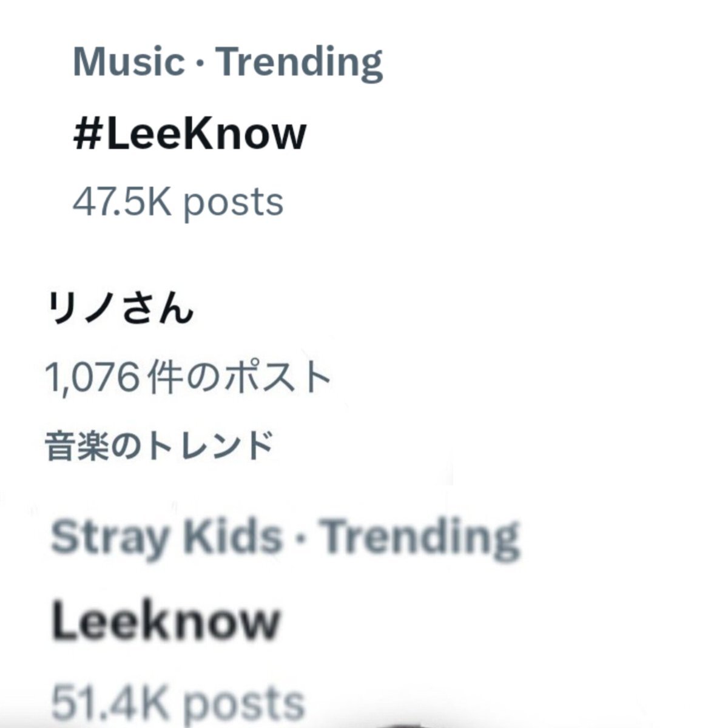Open the #LeeKnow hashtag trend

click(x=189, y=133)
